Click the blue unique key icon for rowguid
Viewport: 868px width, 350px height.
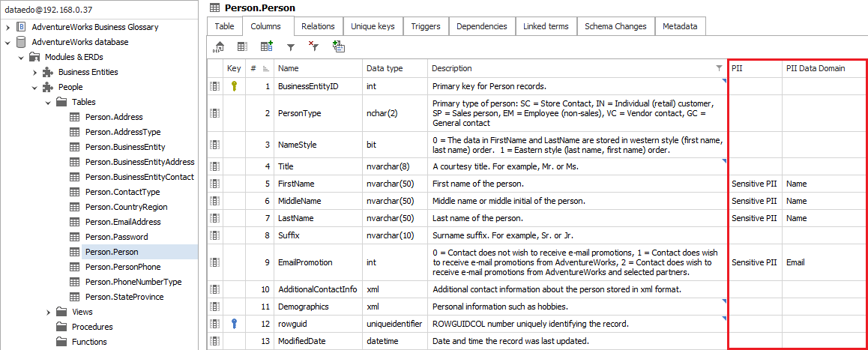[234, 324]
